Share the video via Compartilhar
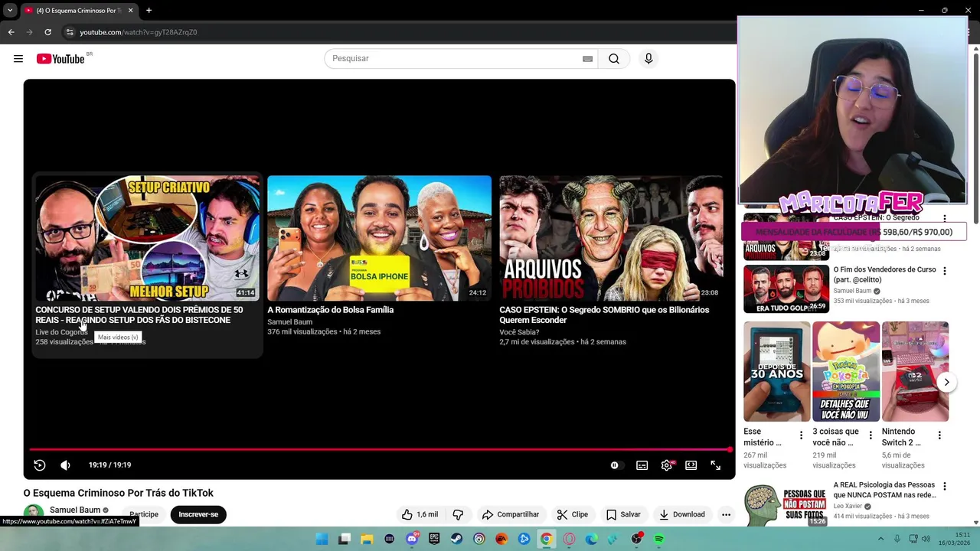 [510, 514]
